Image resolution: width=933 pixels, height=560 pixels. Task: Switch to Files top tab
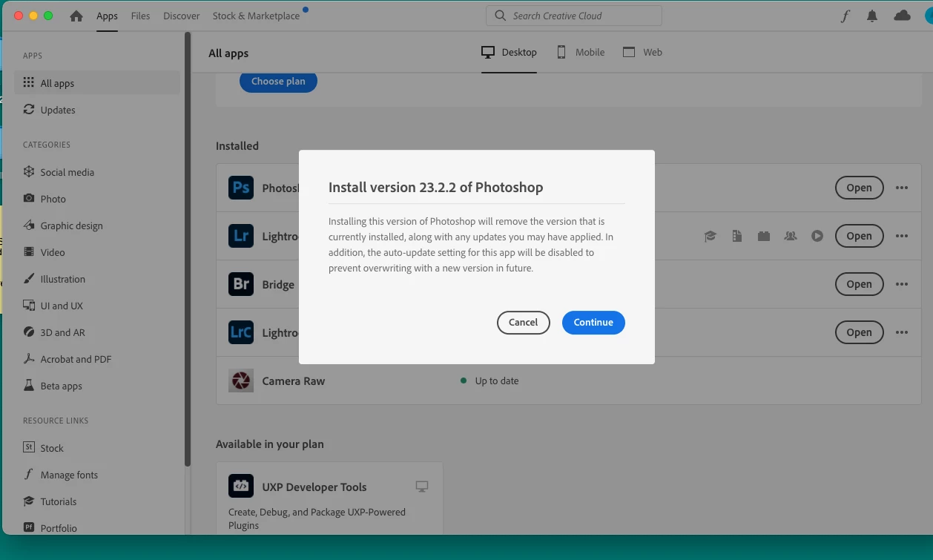tap(140, 16)
